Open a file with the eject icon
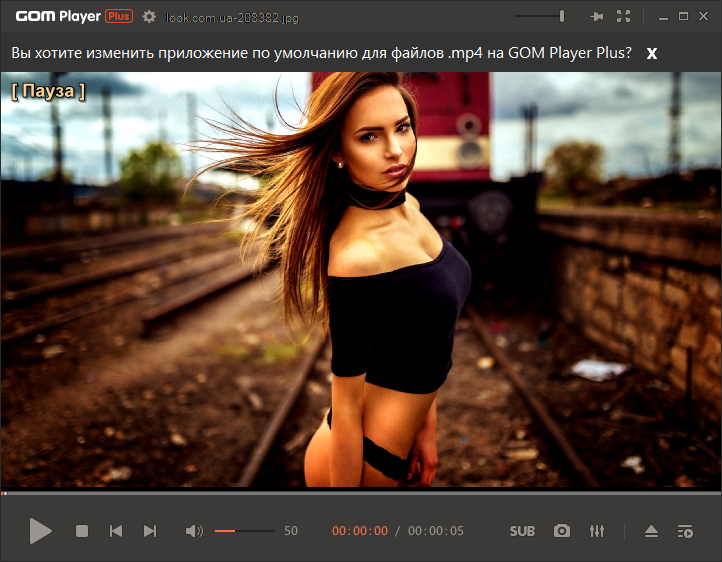722x562 pixels. click(x=651, y=531)
